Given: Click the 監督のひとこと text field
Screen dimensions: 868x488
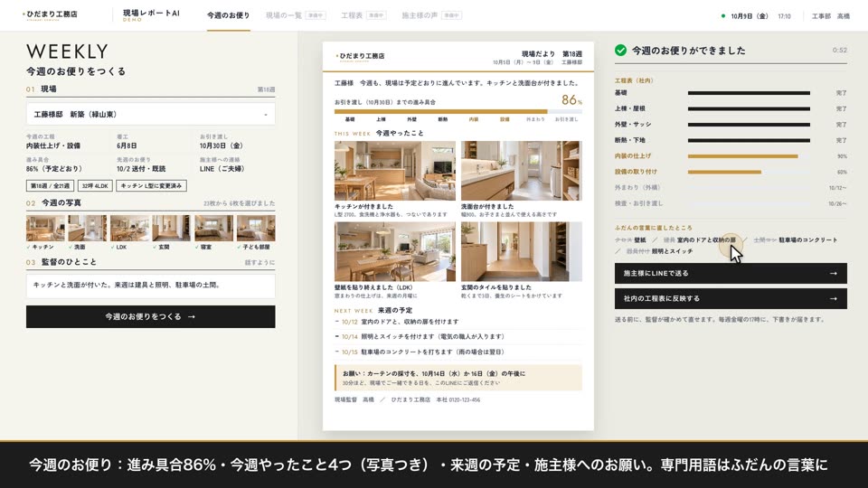Looking at the screenshot, I should [x=151, y=286].
